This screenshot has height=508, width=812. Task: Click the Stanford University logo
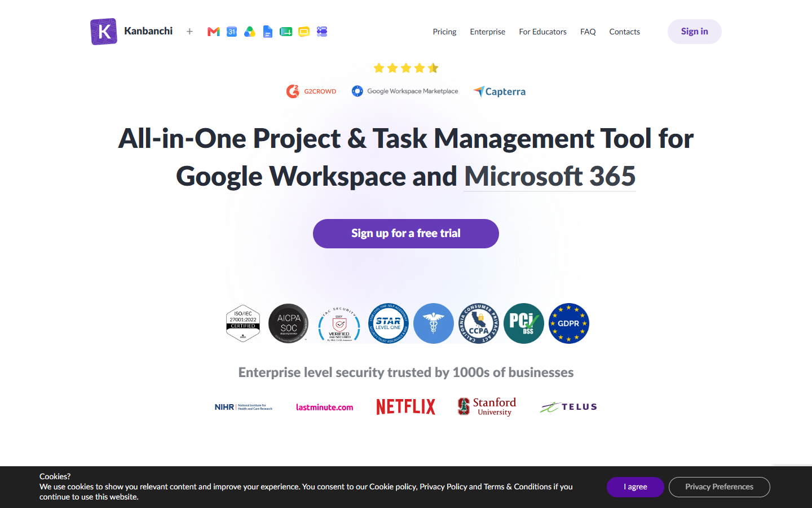click(x=487, y=406)
